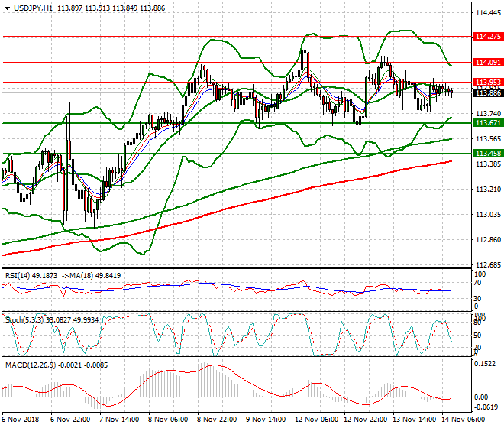Click the MACD scale value -0.0619
Image resolution: width=504 pixels, height=428 pixels.
coord(486,407)
